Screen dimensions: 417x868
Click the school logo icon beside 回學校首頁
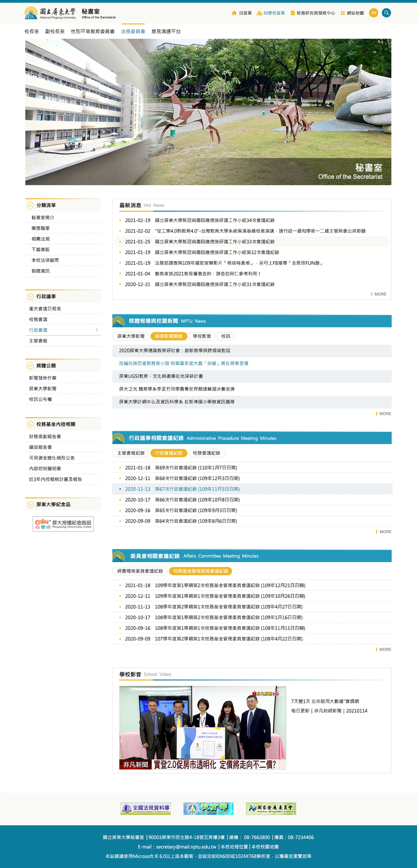[x=259, y=13]
